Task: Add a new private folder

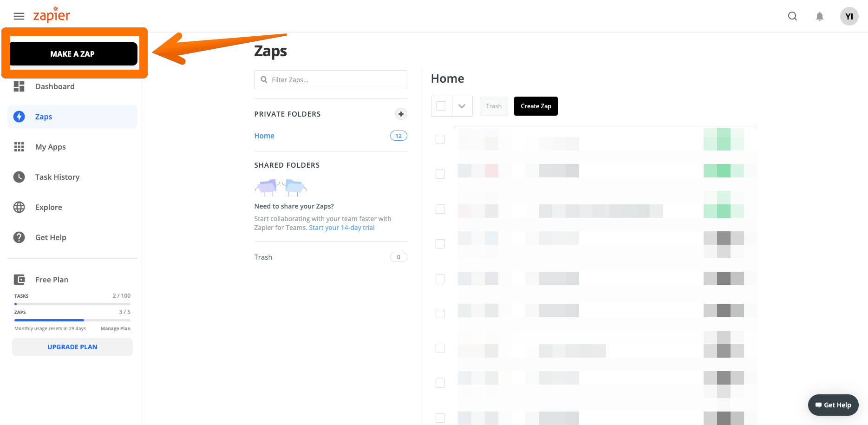Action: (401, 114)
